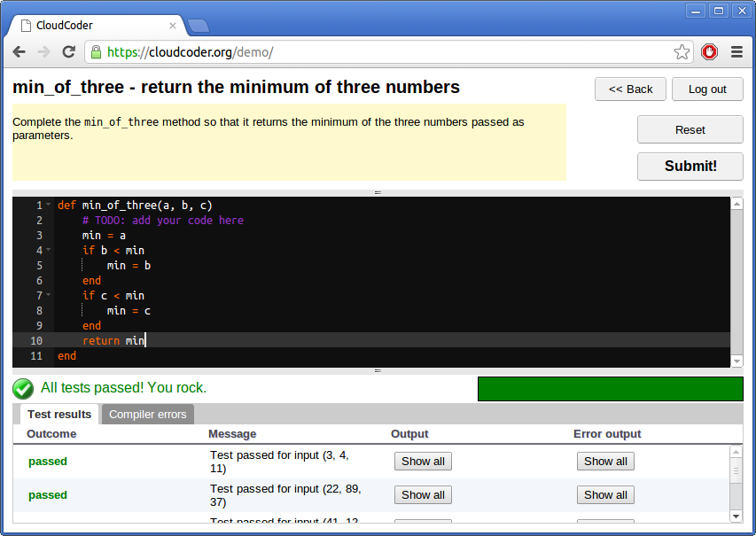Screen dimensions: 756x536
Task: Select the Test results tab
Action: coord(58,414)
